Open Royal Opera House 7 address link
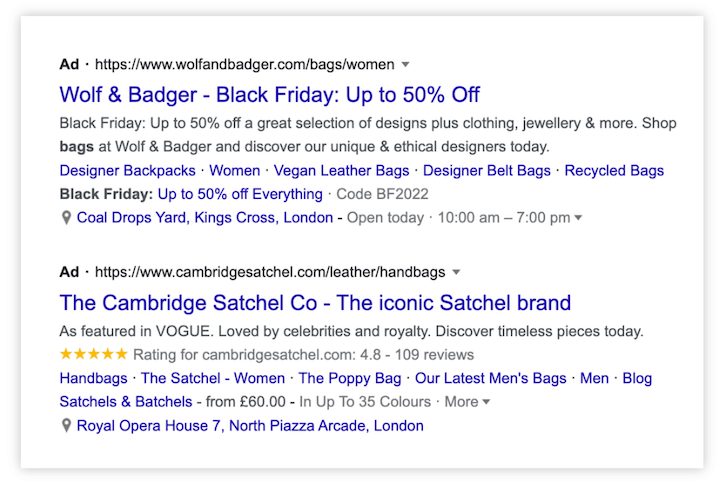The width and height of the screenshot is (720, 488). (250, 426)
